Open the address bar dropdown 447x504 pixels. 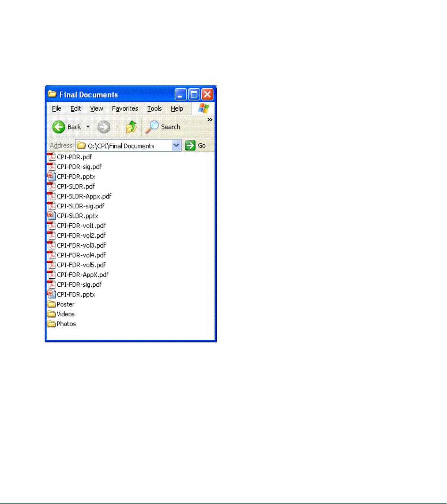tap(176, 145)
